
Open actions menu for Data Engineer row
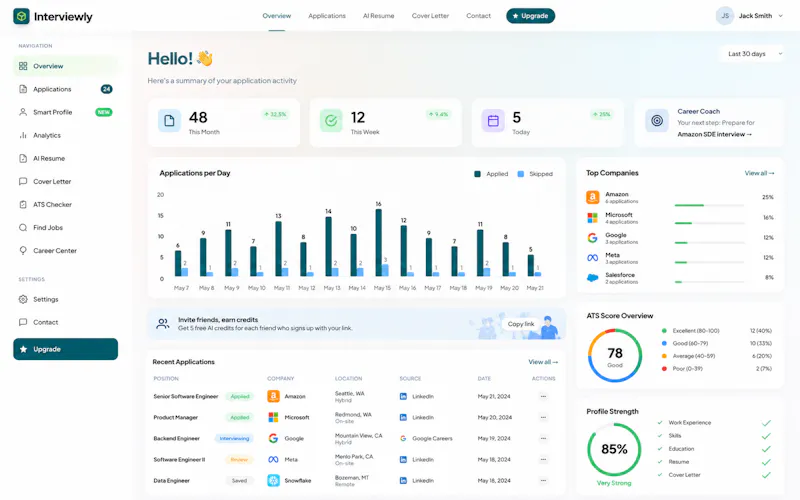543,481
